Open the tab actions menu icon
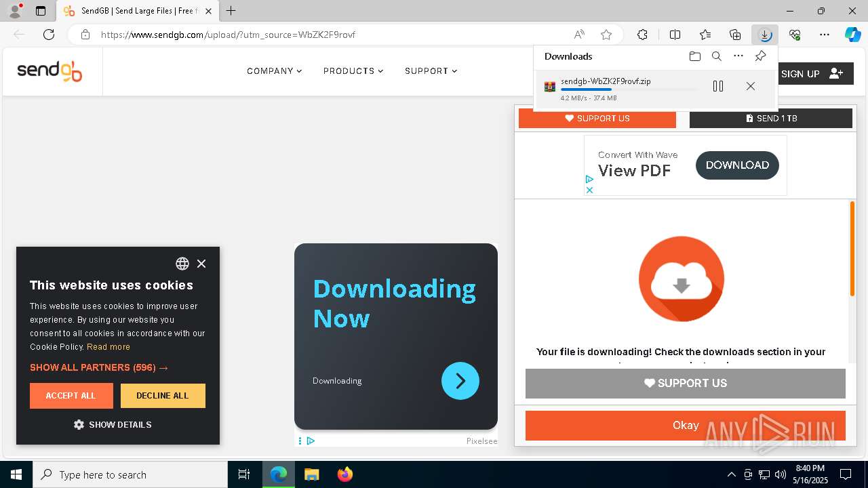Viewport: 868px width, 488px height. [41, 11]
